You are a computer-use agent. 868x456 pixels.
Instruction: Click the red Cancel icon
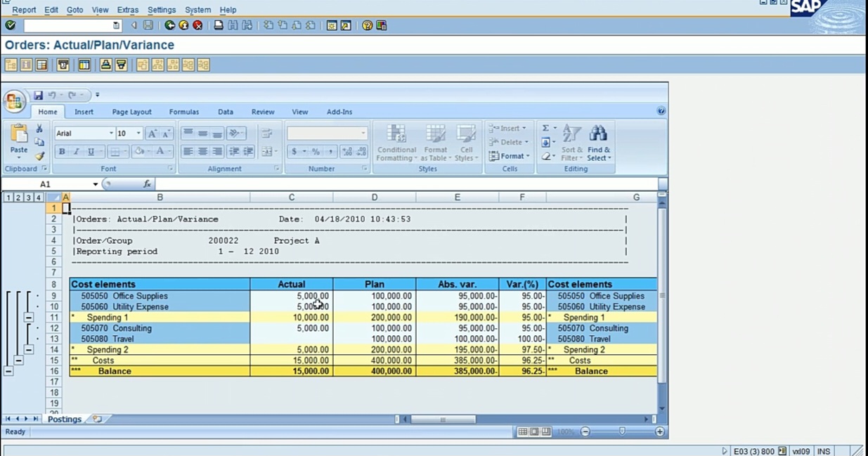pos(198,25)
